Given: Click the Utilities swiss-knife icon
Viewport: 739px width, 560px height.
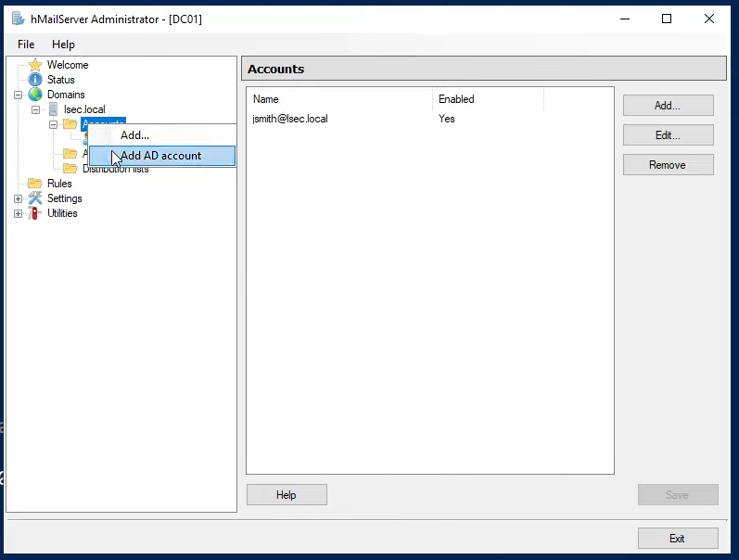Looking at the screenshot, I should [x=34, y=213].
